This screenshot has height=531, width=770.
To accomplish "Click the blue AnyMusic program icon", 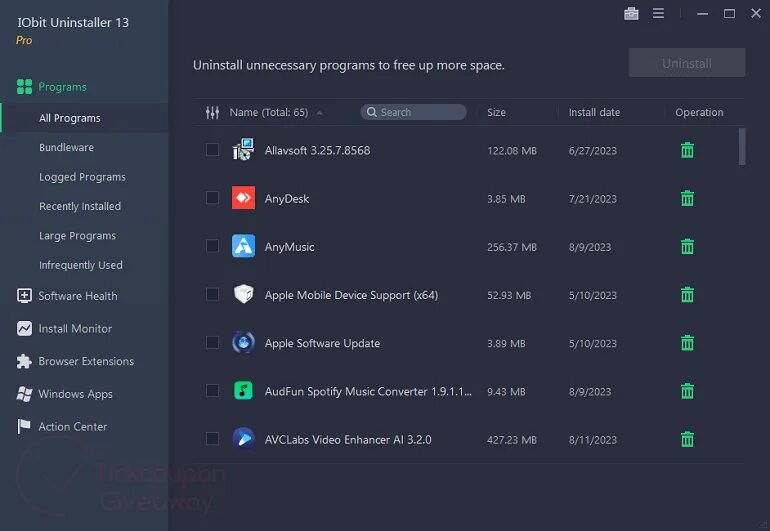I will click(243, 246).
